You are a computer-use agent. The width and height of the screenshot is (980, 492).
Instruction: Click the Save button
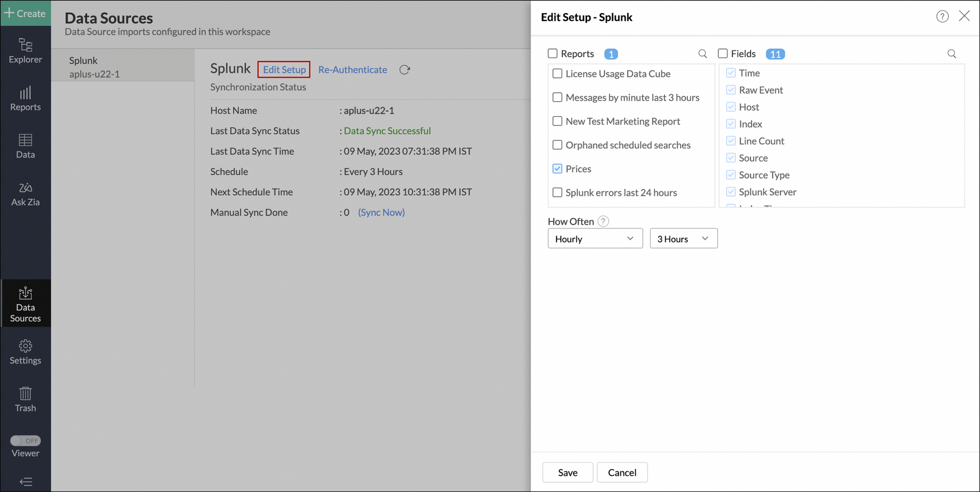click(567, 472)
